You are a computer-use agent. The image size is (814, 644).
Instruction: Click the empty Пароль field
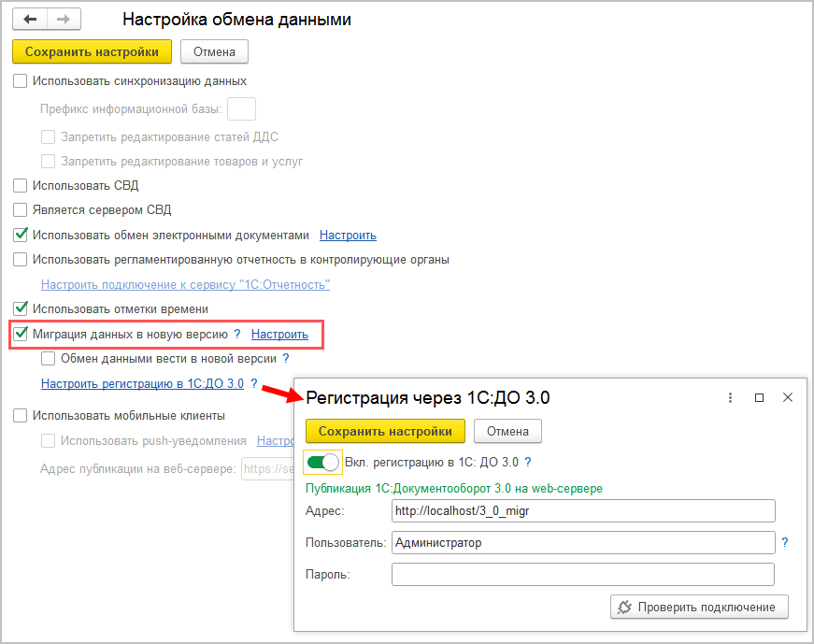pyautogui.click(x=583, y=575)
